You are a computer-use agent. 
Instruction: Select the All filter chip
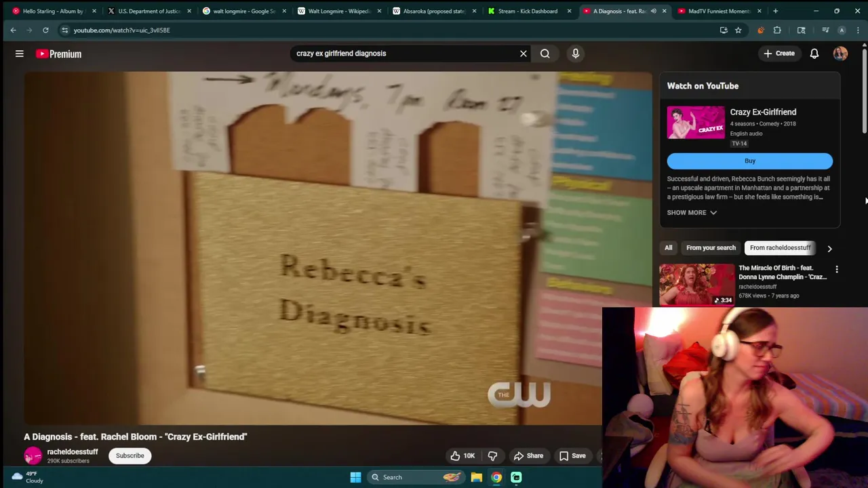669,247
